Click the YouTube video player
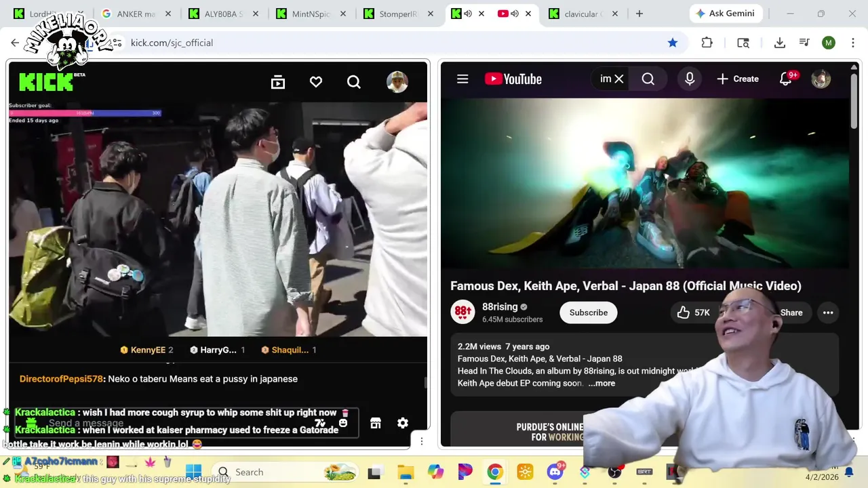This screenshot has width=868, height=488. (644, 183)
